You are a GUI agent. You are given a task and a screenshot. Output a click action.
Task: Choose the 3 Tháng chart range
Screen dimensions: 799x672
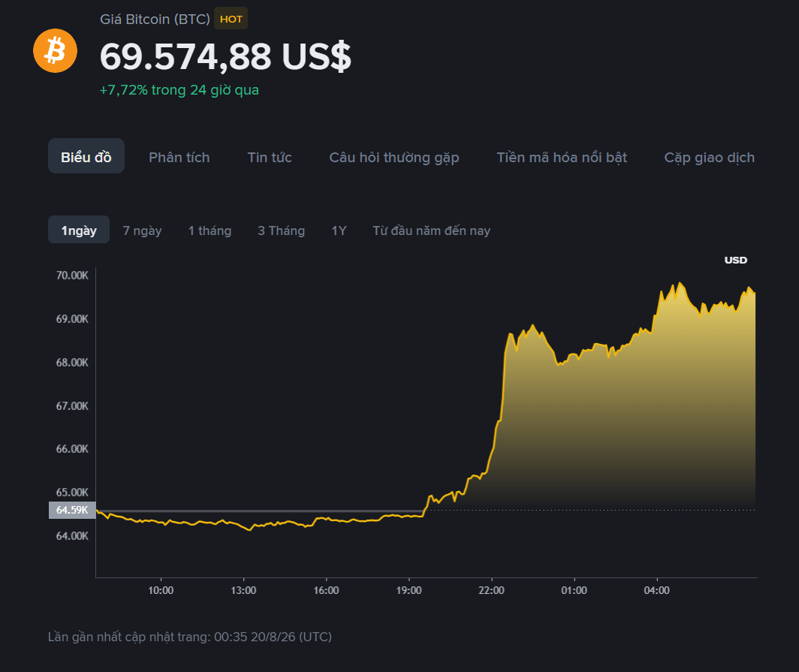282,231
